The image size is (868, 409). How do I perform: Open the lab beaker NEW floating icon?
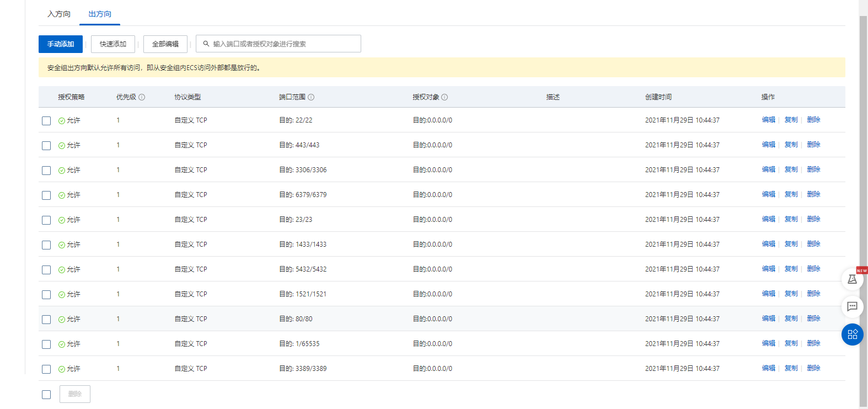(852, 279)
